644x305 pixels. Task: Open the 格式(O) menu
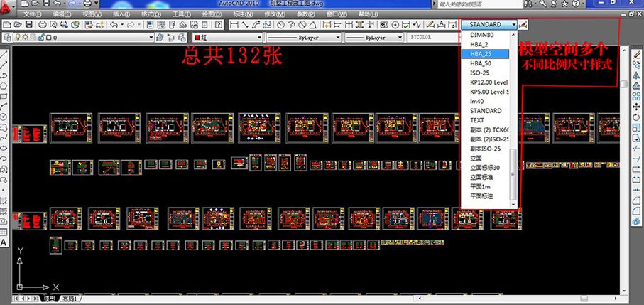151,14
